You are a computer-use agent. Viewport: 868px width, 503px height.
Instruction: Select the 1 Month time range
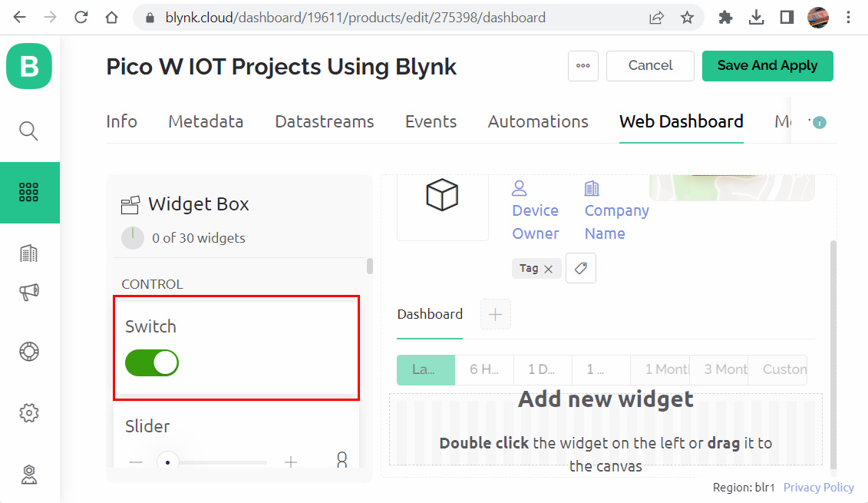click(661, 370)
